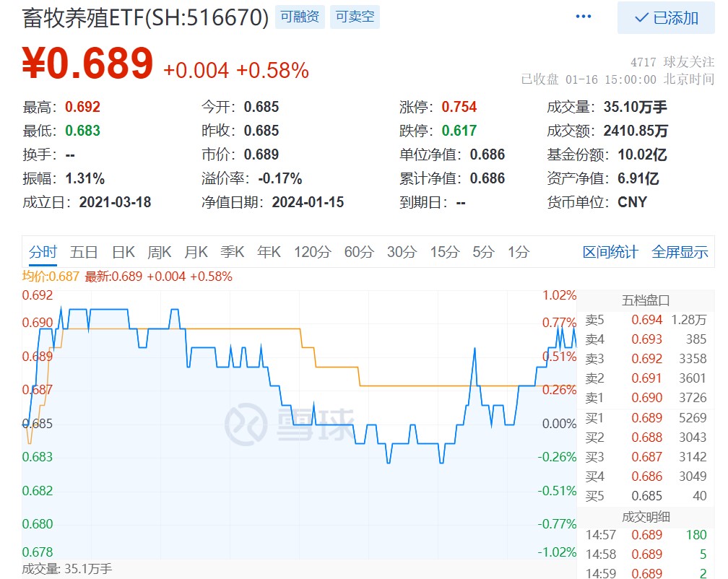Open 区间统计 range statistics
Screen dimensions: 728x579
pos(610,252)
